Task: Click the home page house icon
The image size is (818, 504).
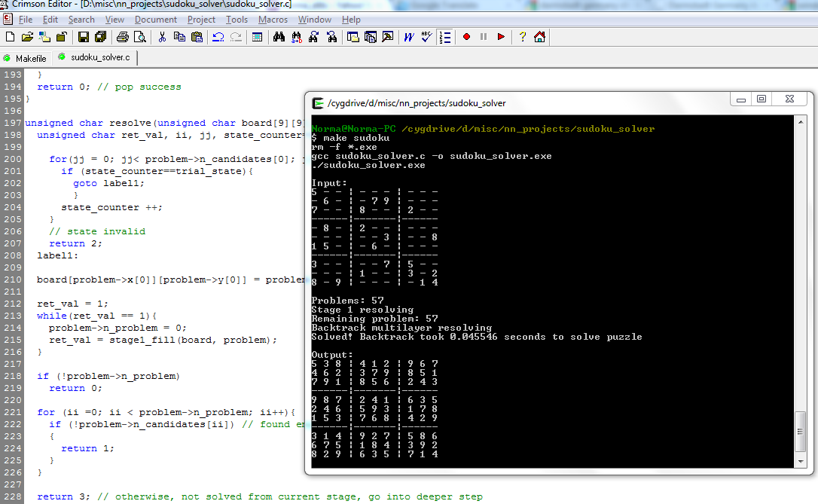Action: click(x=539, y=37)
